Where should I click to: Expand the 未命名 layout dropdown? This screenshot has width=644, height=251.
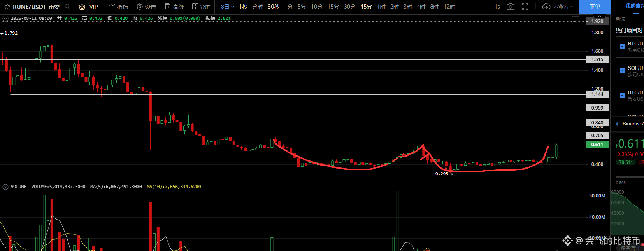[563, 7]
